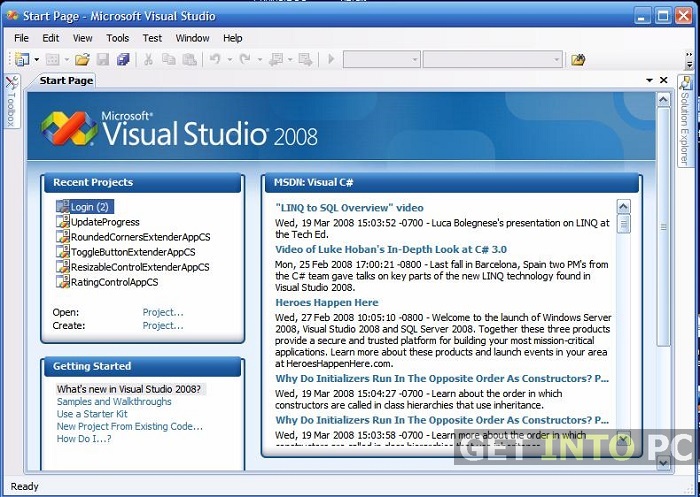This screenshot has height=497, width=700.
Task: Click the Login (2) project icon
Action: coord(62,206)
